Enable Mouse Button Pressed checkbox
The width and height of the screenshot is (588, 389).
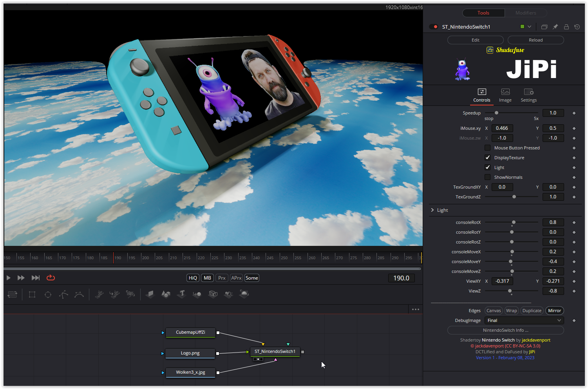(488, 148)
